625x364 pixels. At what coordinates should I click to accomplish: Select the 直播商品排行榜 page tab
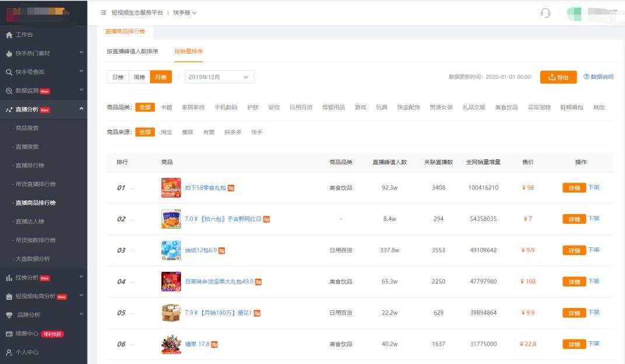point(125,32)
